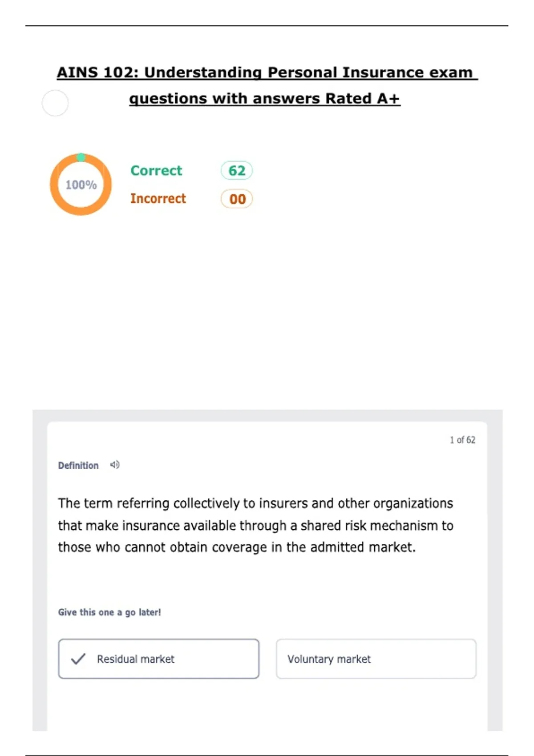
Task: Click the 'Give this one a go later!' text
Action: pos(109,612)
